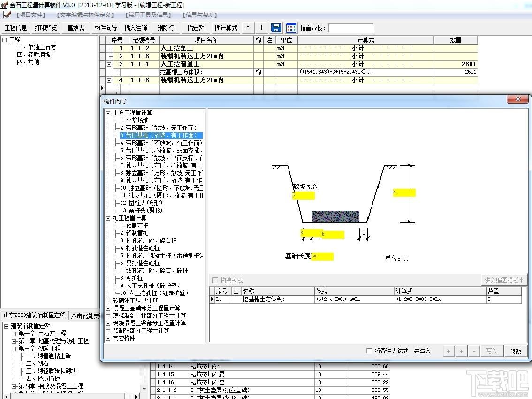Viewport: 532px width, 399px height.
Task: Click the 修改 button
Action: pyautogui.click(x=516, y=351)
